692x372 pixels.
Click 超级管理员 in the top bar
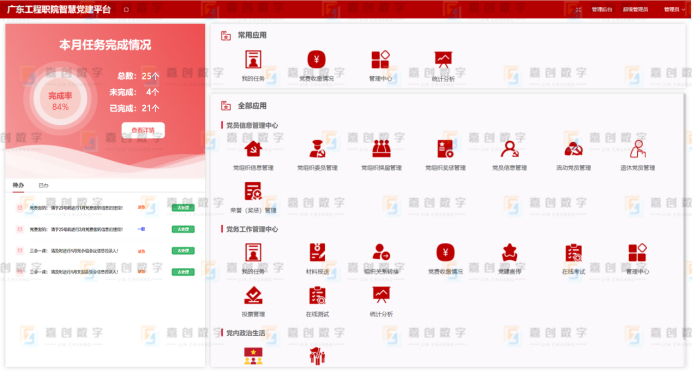[x=636, y=9]
